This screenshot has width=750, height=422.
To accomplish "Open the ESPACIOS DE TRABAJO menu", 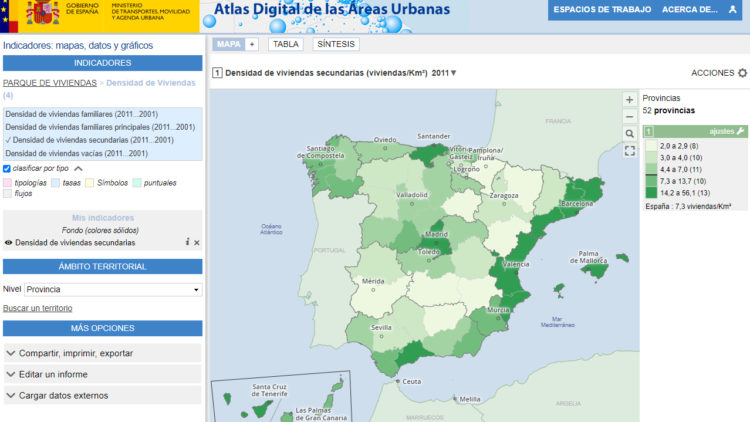I will coord(602,10).
